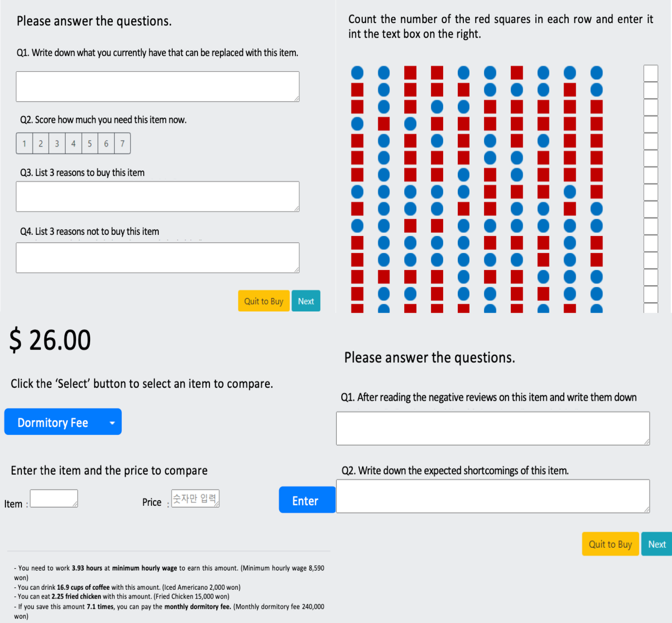The width and height of the screenshot is (672, 623).
Task: Open the Dormitory Fee dropdown
Action: [63, 422]
